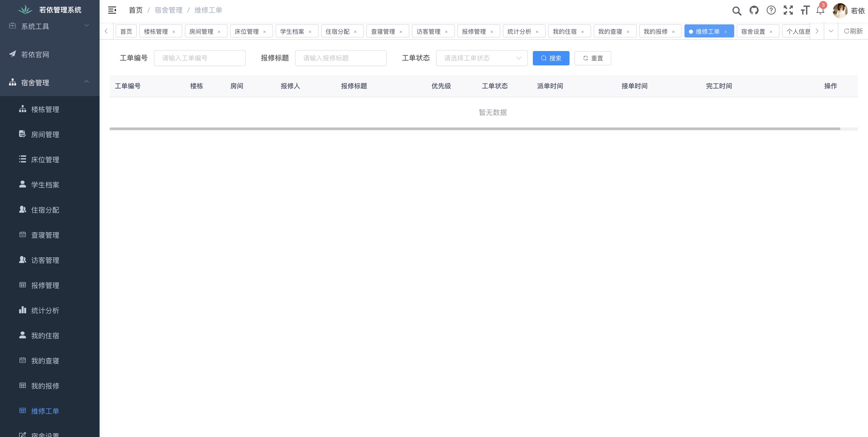Go to 住宿分配 in the sidebar

[x=50, y=209]
